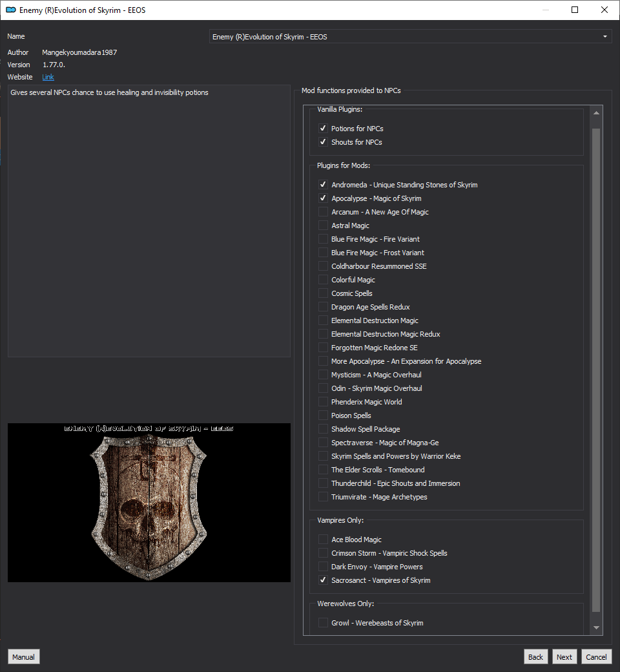Uncheck Potions for NPCs checkbox
The image size is (620, 672).
323,128
